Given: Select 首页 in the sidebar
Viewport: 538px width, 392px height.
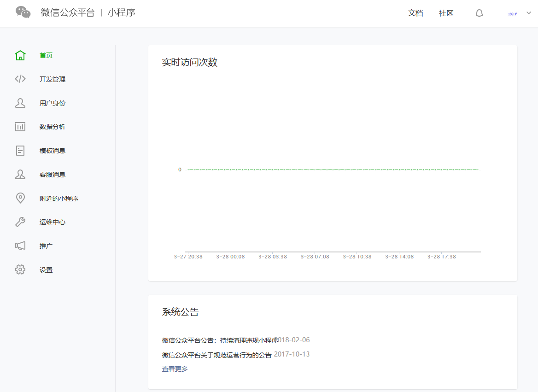Looking at the screenshot, I should (46, 55).
